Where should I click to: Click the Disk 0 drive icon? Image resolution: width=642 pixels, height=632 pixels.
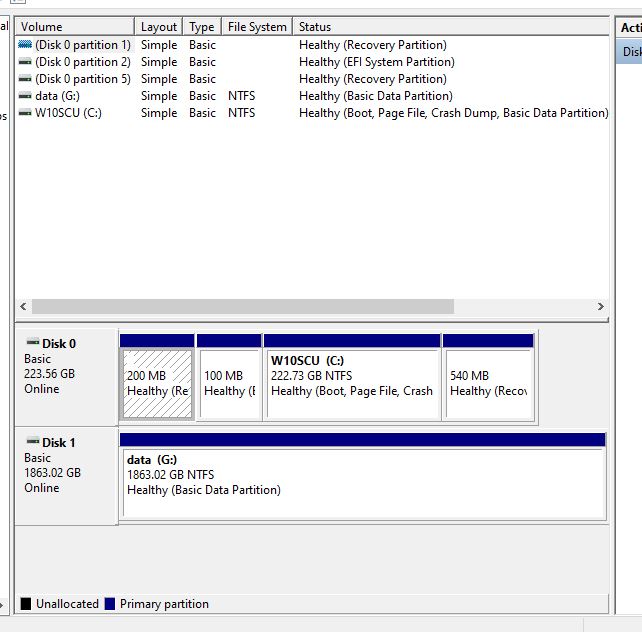pyautogui.click(x=33, y=342)
